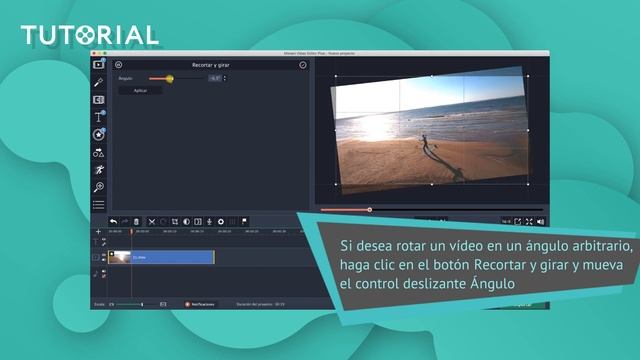Open the Animation running man tab
Image resolution: width=640 pixels, height=360 pixels.
click(x=99, y=170)
